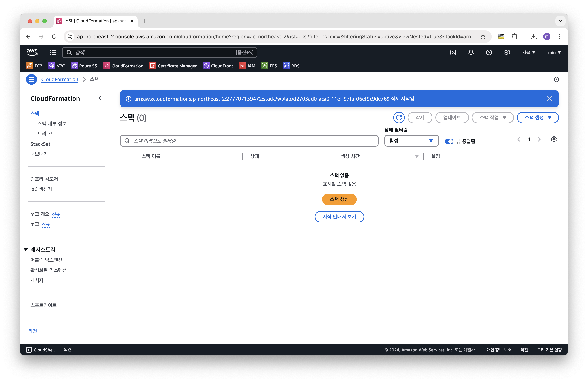Screen dimensions: 588x382
Task: Open table preferences gear icon
Action: [554, 139]
